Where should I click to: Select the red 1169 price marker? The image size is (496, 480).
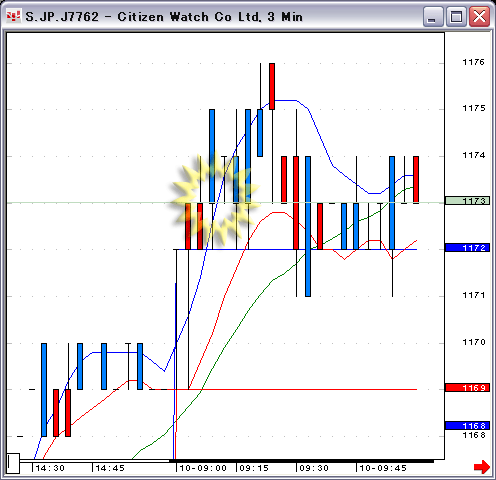(x=467, y=388)
